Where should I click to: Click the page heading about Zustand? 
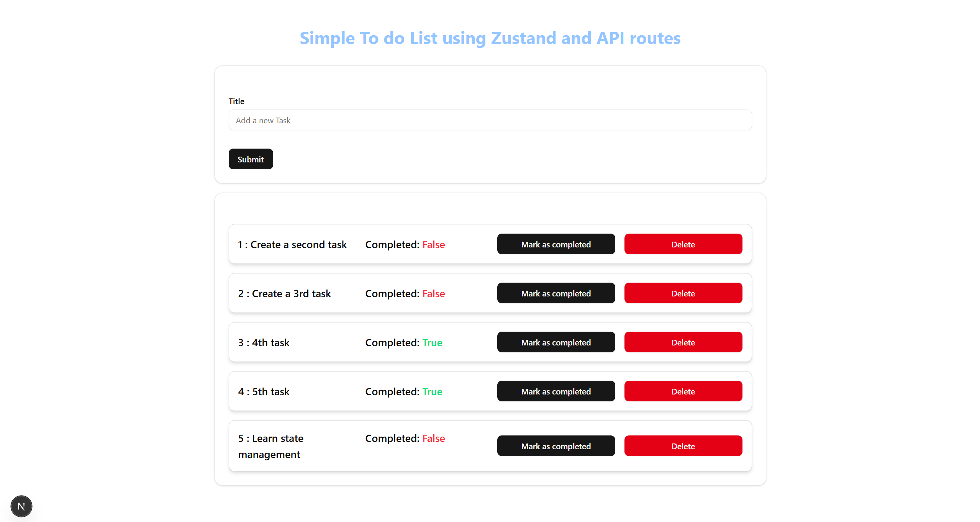pyautogui.click(x=490, y=38)
